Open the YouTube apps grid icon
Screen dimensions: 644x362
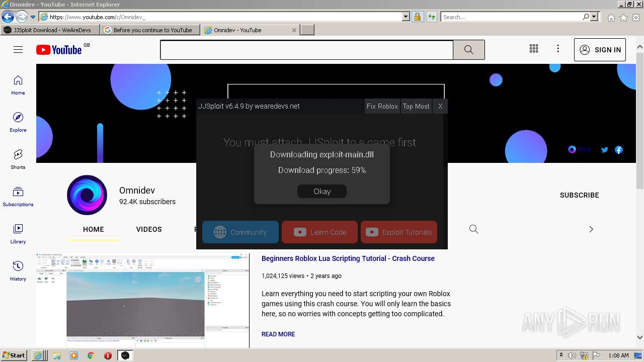pos(534,49)
